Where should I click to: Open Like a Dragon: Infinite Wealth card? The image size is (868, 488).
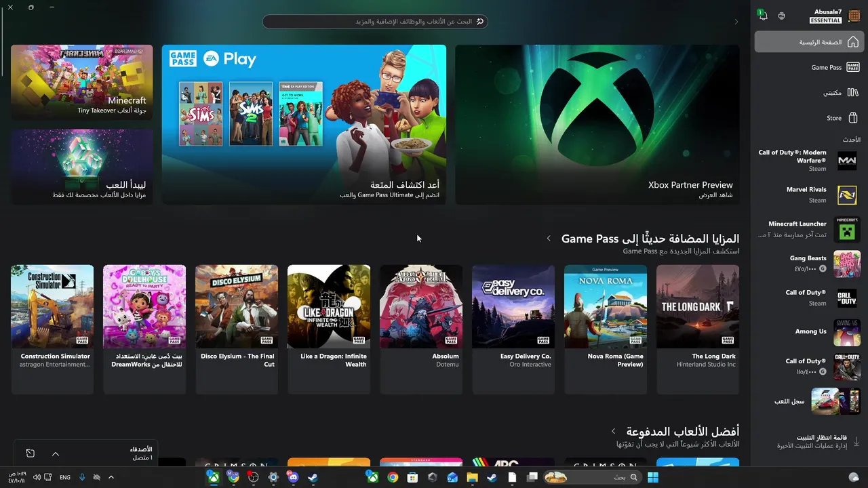click(x=329, y=329)
